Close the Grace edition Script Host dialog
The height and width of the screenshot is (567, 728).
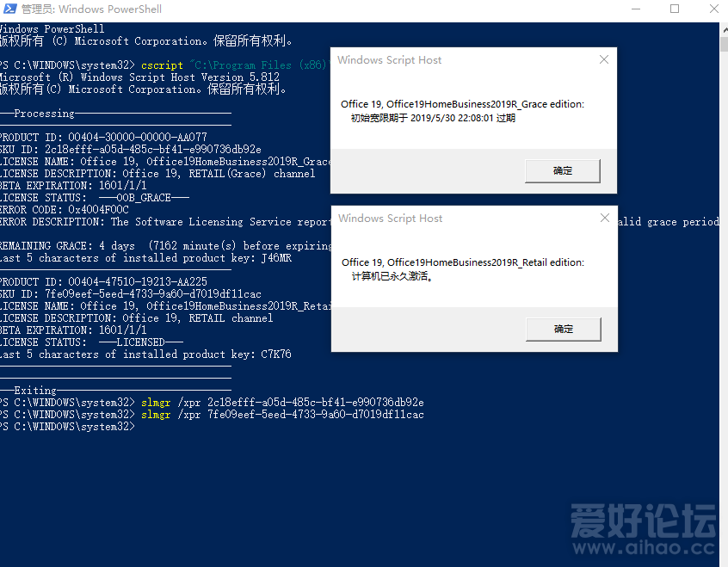(603, 59)
